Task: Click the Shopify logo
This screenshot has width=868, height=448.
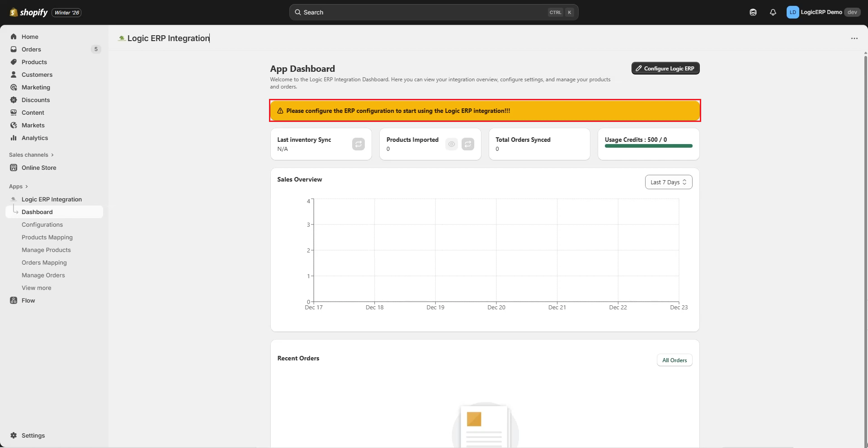Action: [x=29, y=12]
